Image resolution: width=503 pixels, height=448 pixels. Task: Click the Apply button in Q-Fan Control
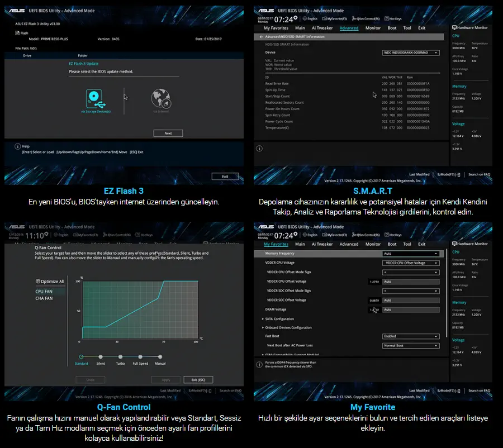166,380
